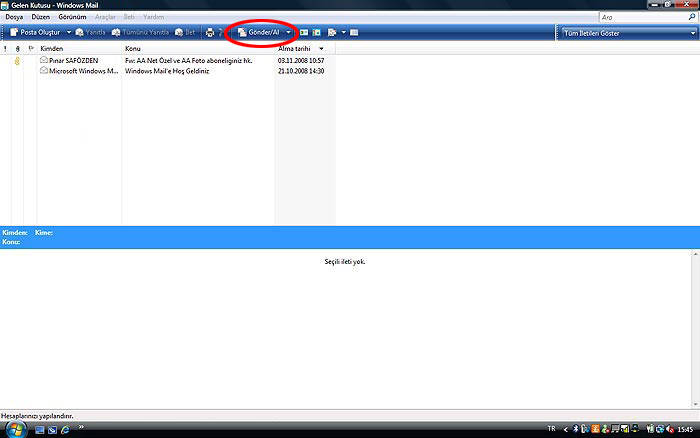This screenshot has height=438, width=700.
Task: Open the Contacts icon after Gönder/Al
Action: point(304,33)
